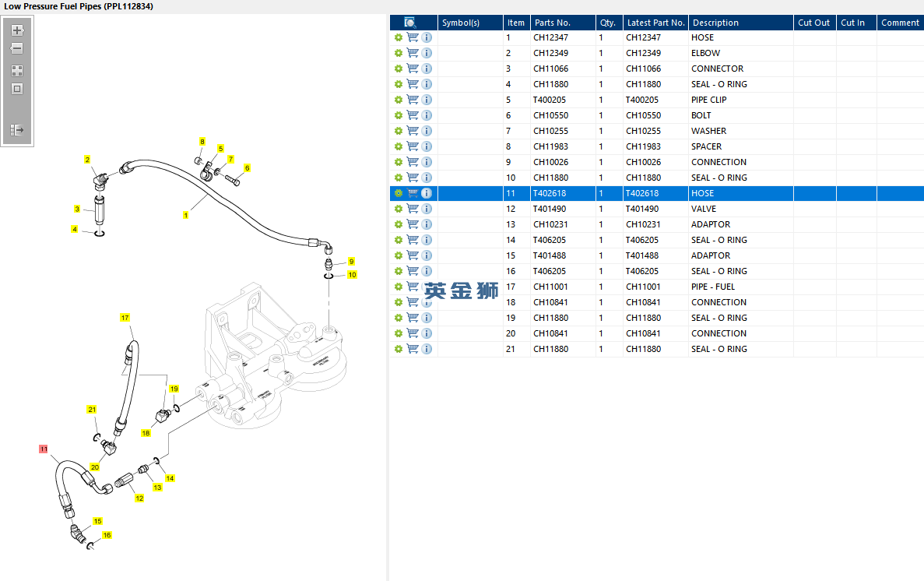Viewport: 924px width, 581px height.
Task: Select callout 20 on the diagram
Action: coord(95,467)
